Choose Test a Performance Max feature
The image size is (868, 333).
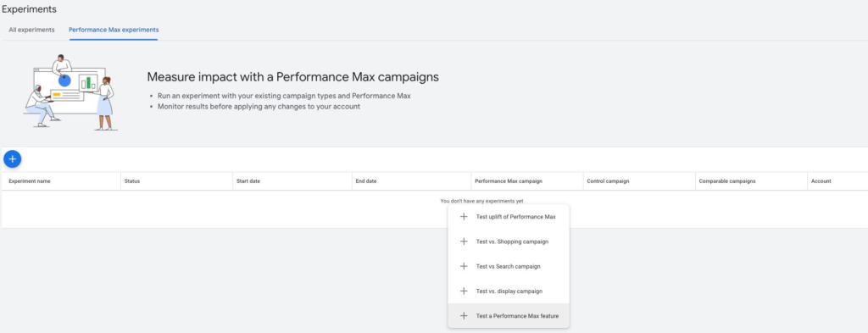(509, 316)
